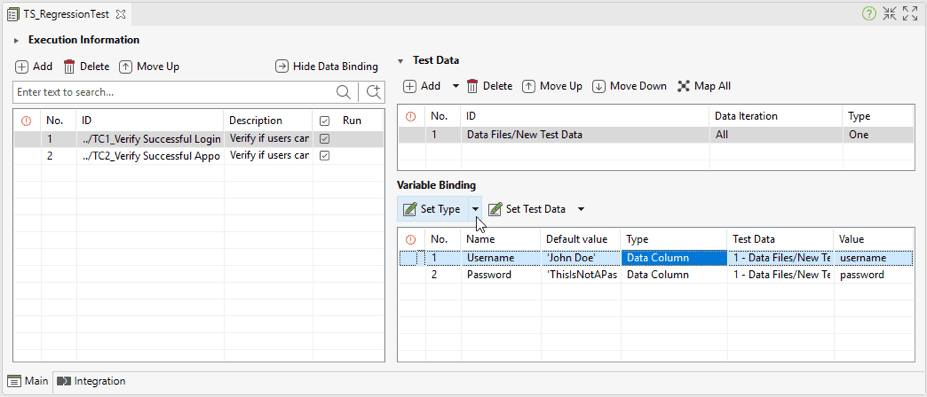Click the Set Type button
The width and height of the screenshot is (927, 397).
click(432, 209)
